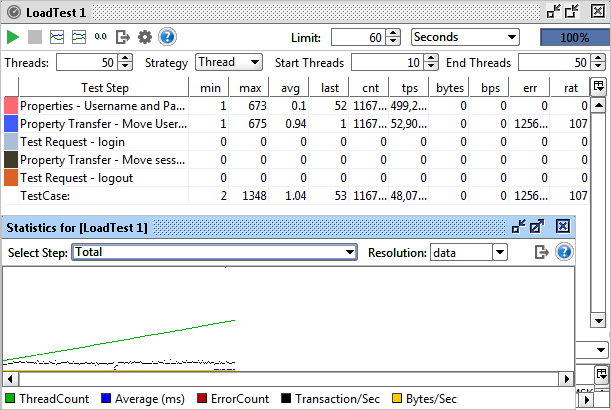Open the Strategy dropdown showing Thread
The image size is (611, 410).
tap(229, 62)
